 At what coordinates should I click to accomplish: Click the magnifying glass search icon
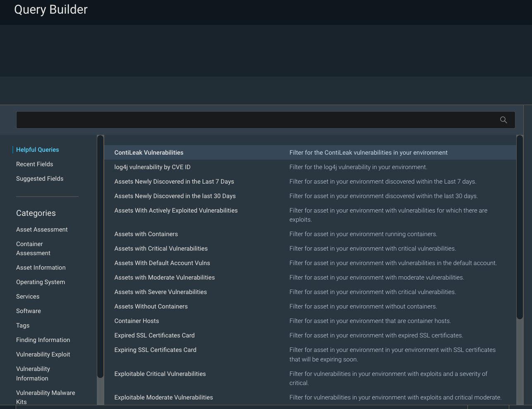[x=503, y=120]
